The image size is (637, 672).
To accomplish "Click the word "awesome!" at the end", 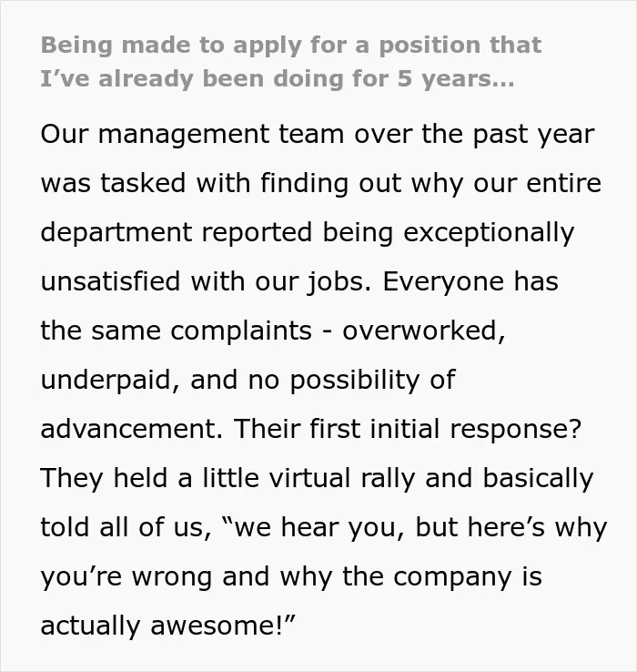I will (217, 626).
